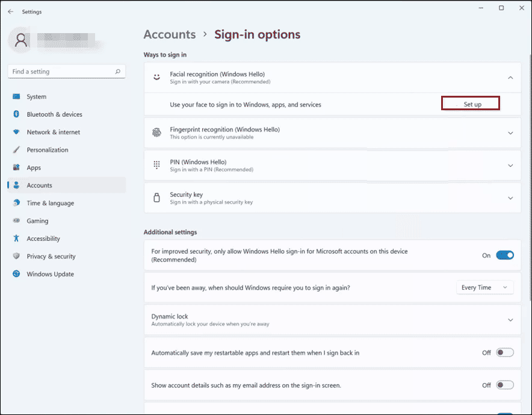Expand Dynamic lock chevron

510,320
